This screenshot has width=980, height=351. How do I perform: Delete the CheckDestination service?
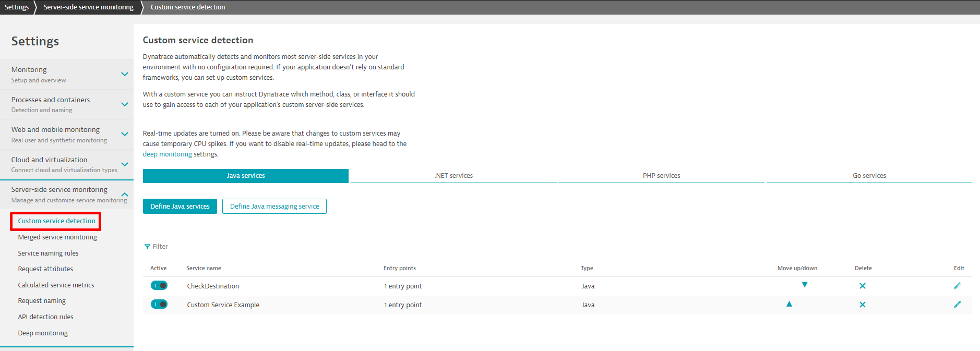coord(862,286)
